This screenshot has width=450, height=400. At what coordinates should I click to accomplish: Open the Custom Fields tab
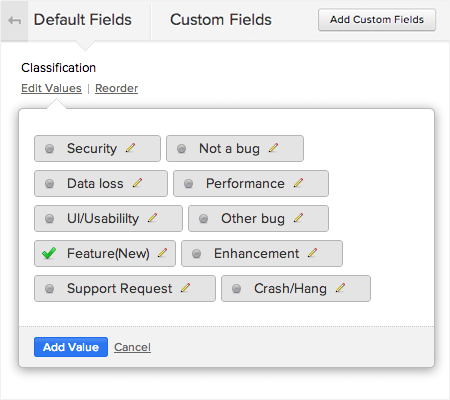point(221,20)
